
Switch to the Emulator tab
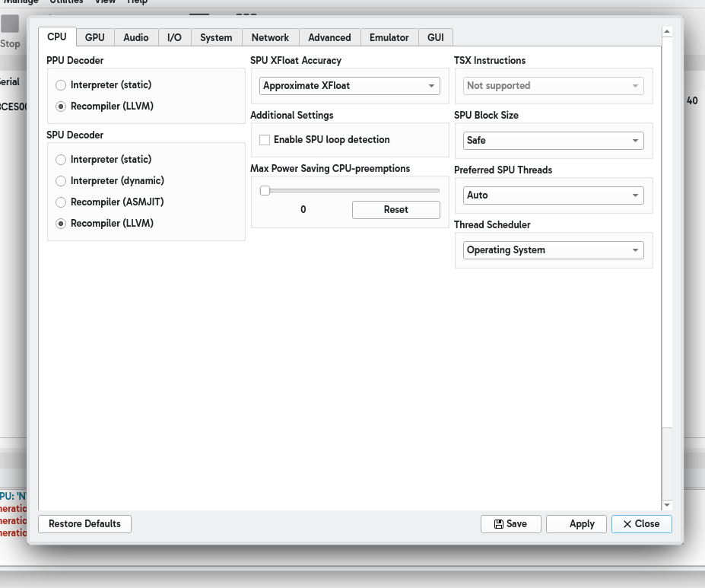click(x=389, y=37)
